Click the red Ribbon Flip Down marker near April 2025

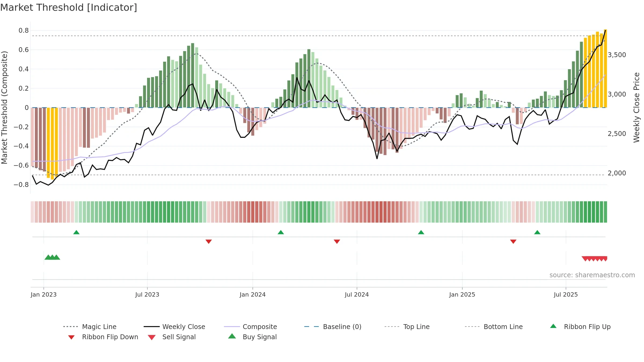(513, 242)
